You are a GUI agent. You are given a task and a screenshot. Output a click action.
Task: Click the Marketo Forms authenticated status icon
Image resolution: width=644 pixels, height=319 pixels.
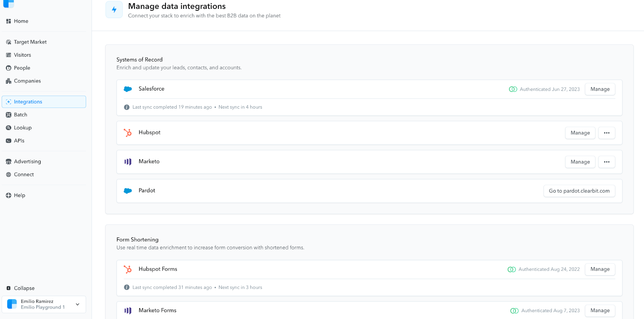coord(514,311)
